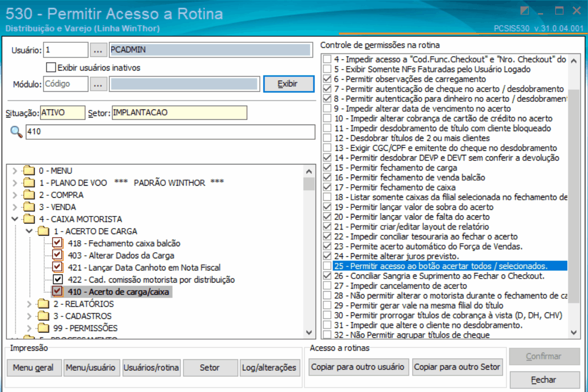Screen dimensions: 588x392
Task: Check permission 9 Impedir alterar data vencimento
Action: [327, 108]
